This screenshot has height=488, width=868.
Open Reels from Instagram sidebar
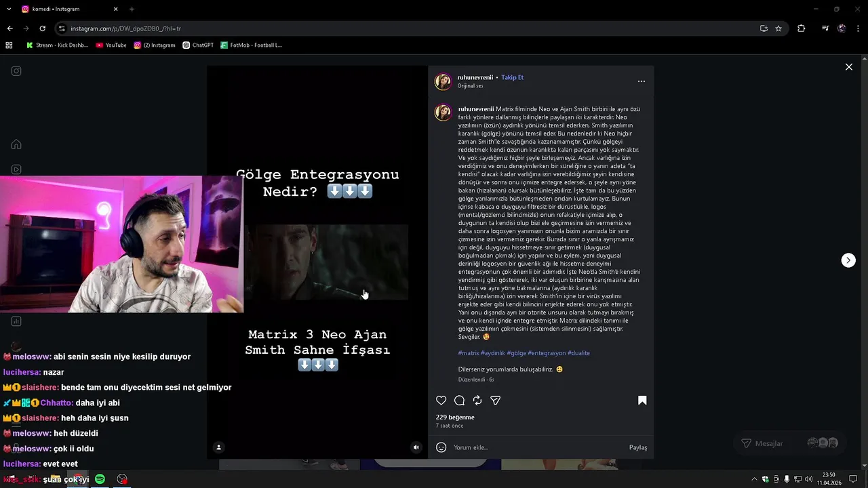16,169
